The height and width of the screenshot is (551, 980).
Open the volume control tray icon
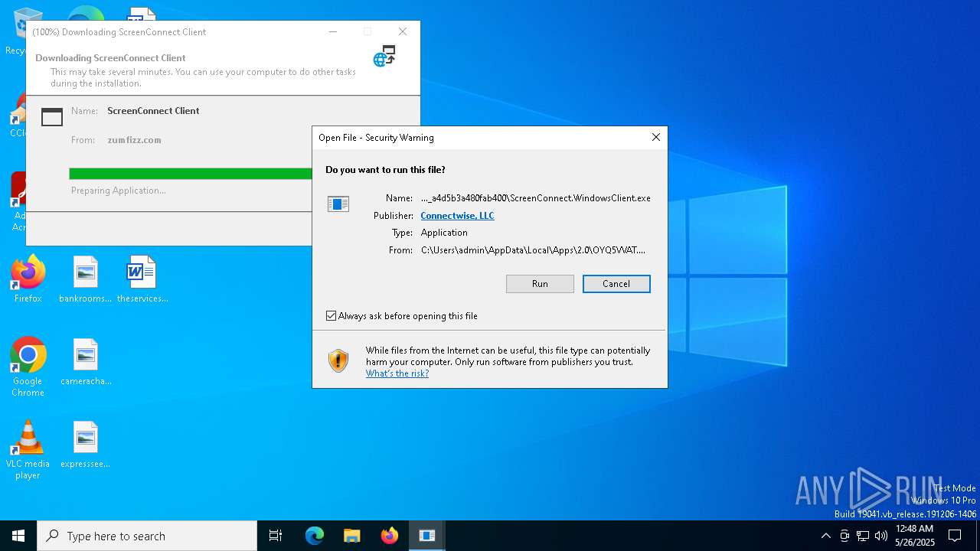(881, 536)
